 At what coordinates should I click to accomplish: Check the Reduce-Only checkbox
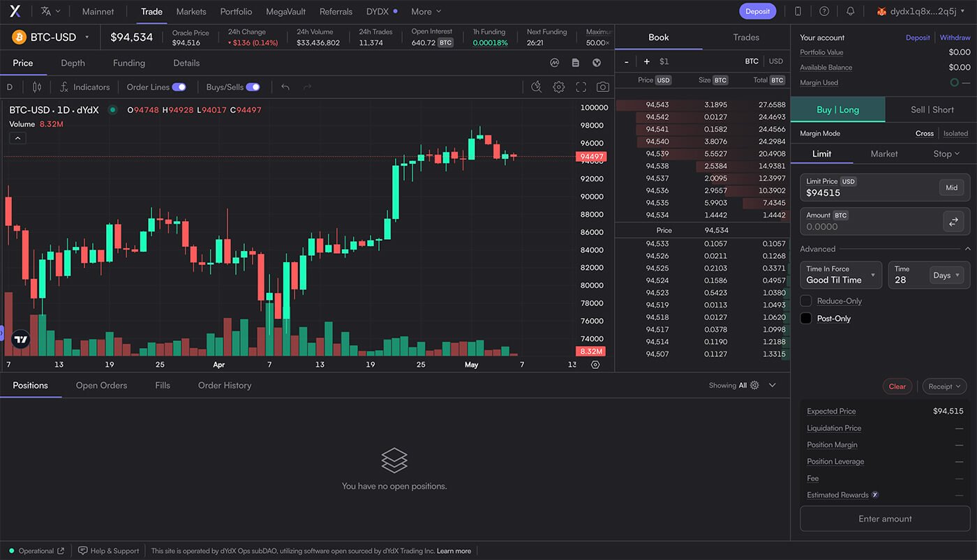coord(806,301)
